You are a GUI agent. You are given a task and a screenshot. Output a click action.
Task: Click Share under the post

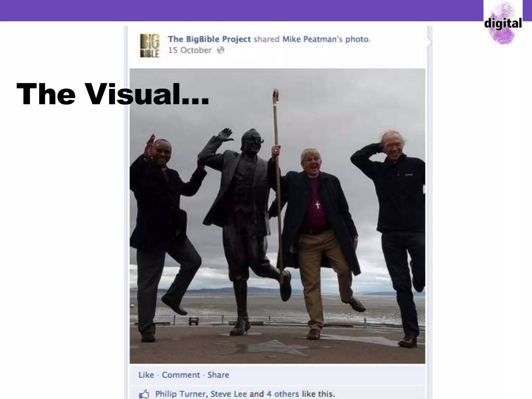tap(218, 375)
